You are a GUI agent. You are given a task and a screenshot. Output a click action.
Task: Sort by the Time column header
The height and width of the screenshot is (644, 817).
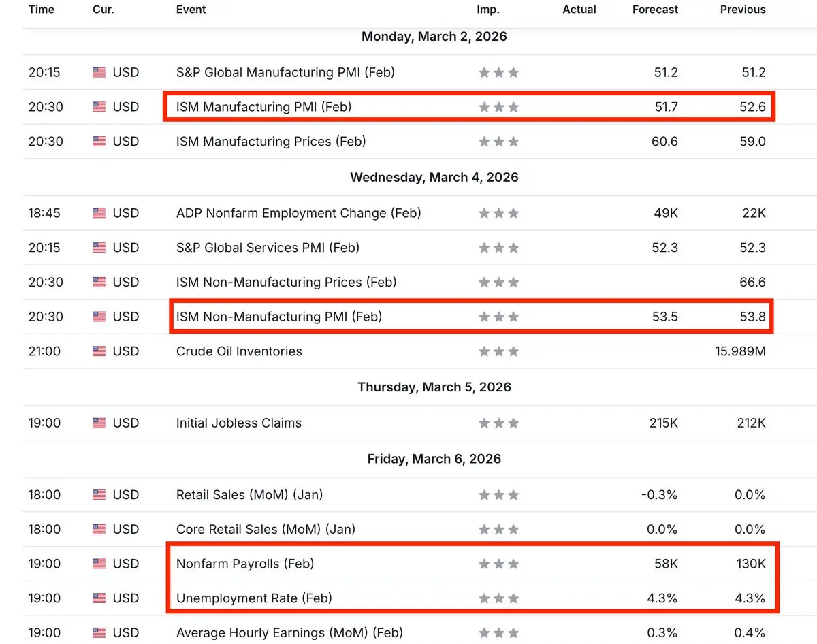click(x=42, y=10)
